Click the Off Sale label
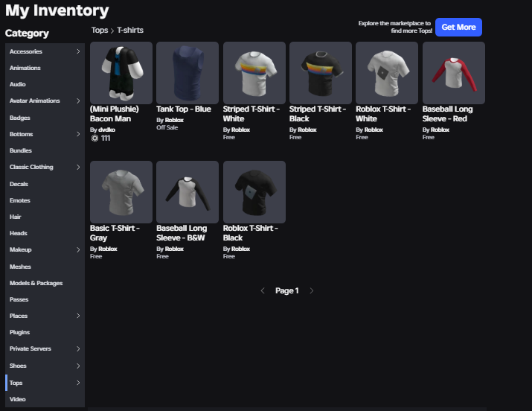532x411 pixels. (x=167, y=127)
